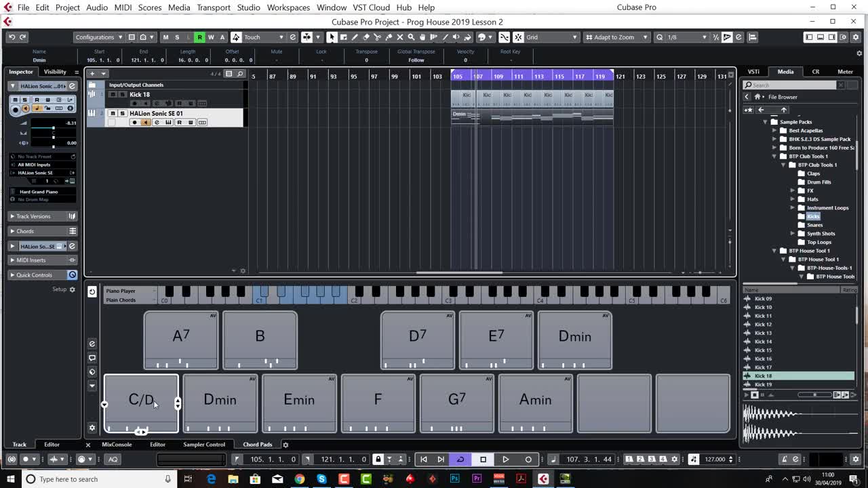This screenshot has width=868, height=488.
Task: Click the Redo arrow in the toolbar
Action: click(x=23, y=37)
